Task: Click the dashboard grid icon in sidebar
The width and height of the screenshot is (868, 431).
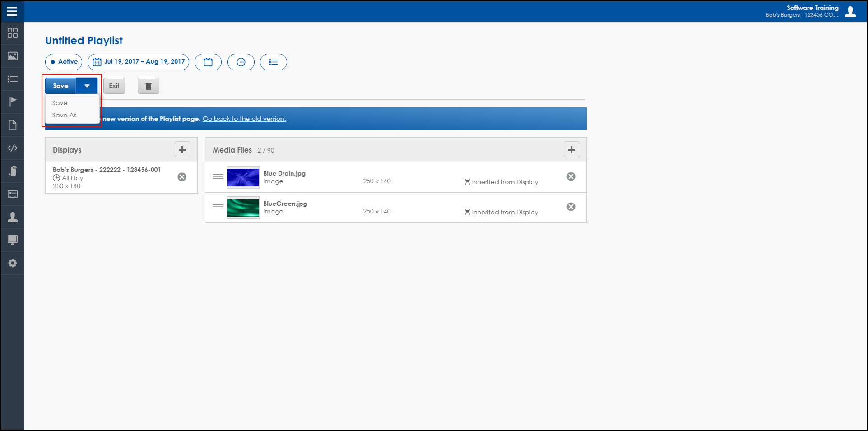Action: [13, 33]
